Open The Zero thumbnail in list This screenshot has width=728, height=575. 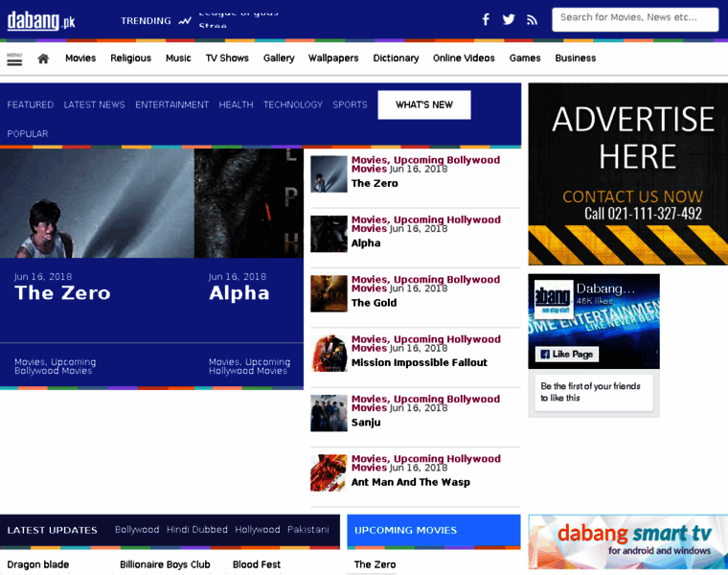pos(329,174)
